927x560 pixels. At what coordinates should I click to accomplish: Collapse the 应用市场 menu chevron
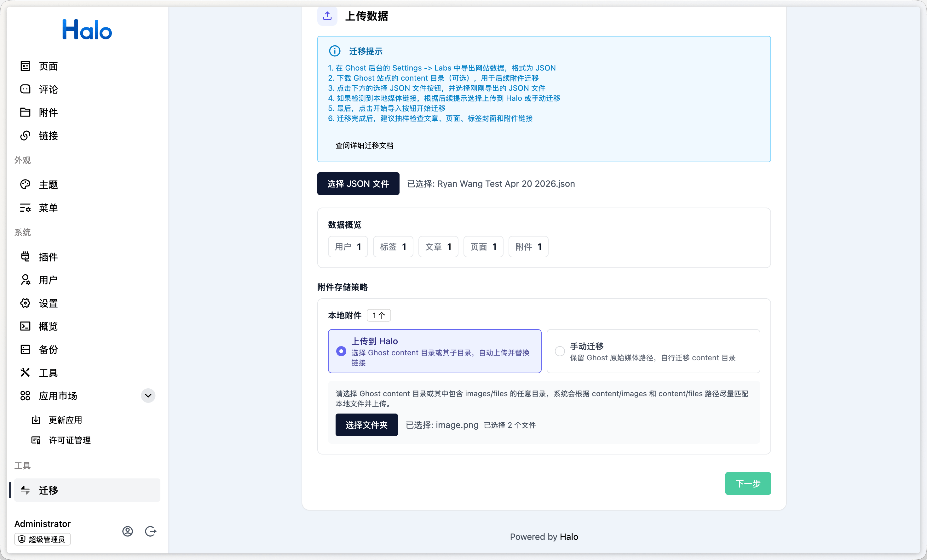click(x=148, y=395)
